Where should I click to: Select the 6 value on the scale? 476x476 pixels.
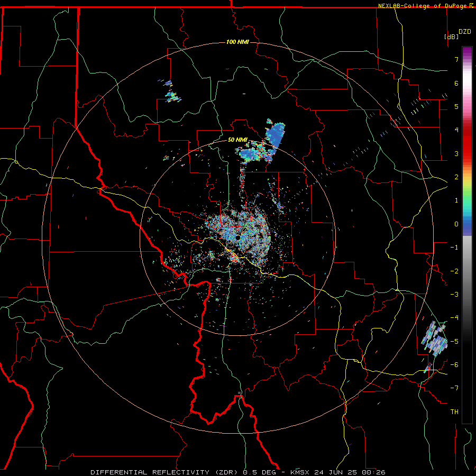click(x=456, y=83)
